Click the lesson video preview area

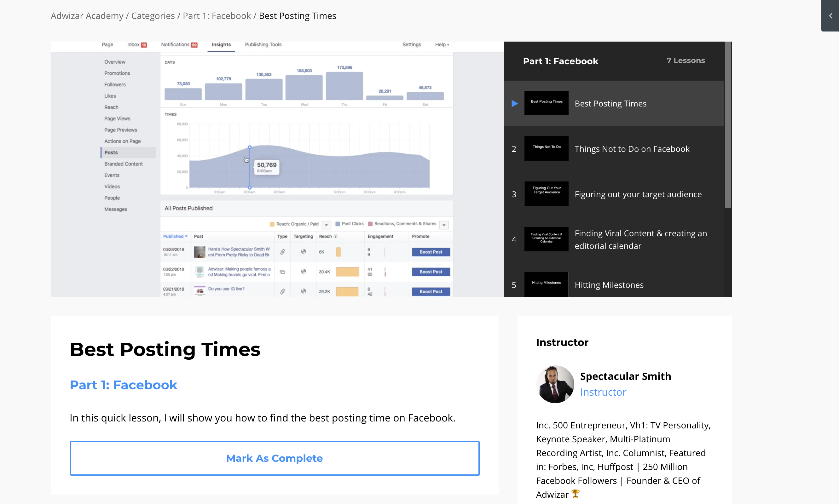(x=277, y=169)
